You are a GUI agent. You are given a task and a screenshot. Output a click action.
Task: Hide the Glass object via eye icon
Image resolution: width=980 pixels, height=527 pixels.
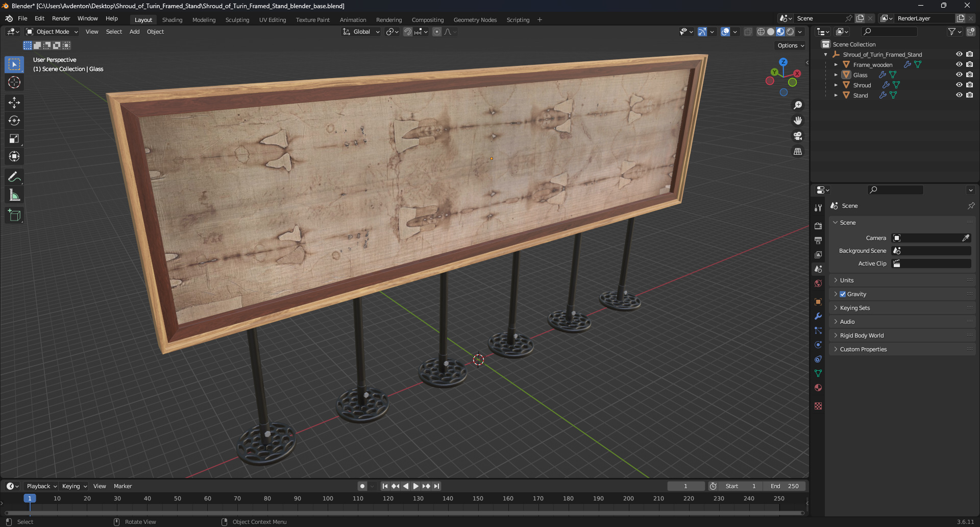coord(959,75)
